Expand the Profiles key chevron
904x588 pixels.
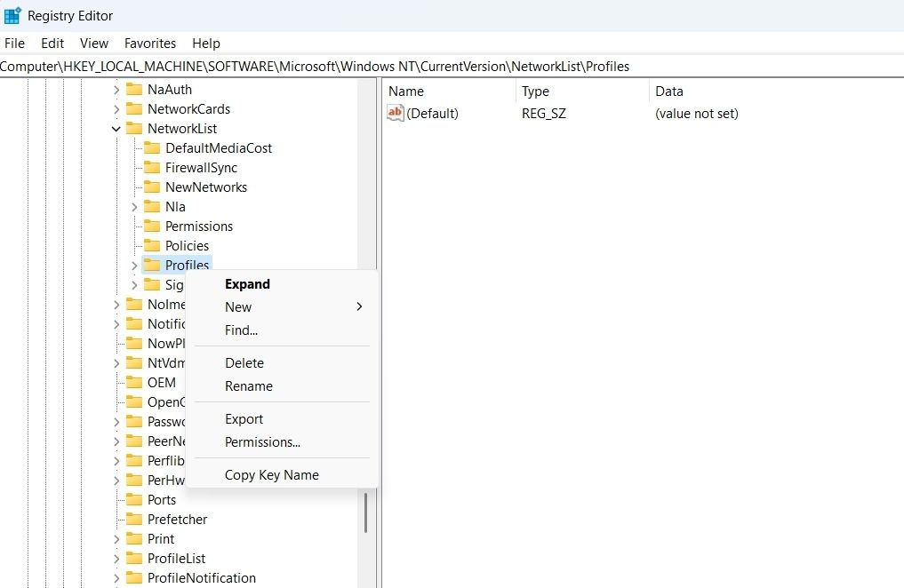pyautogui.click(x=134, y=266)
